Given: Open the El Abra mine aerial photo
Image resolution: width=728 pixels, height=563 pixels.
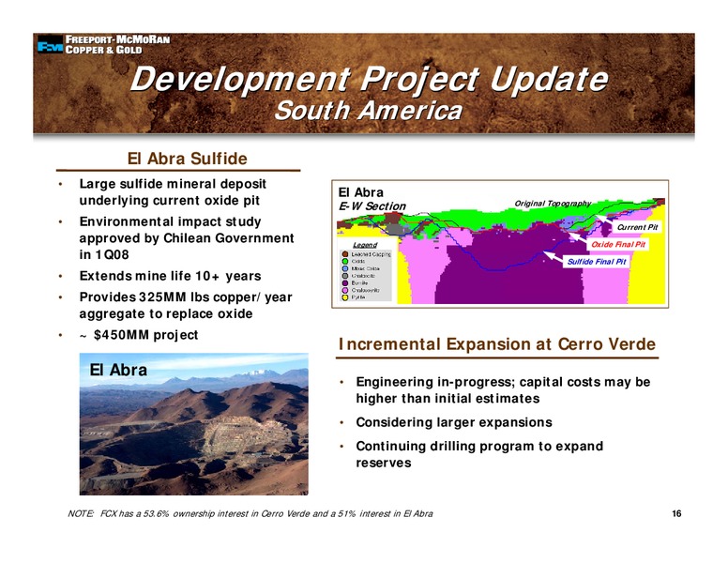Looking at the screenshot, I should pos(193,423).
